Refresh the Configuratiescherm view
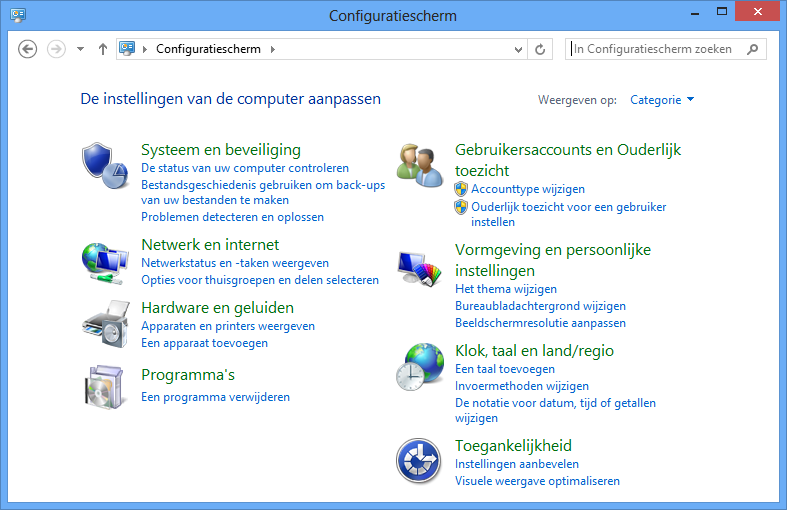 click(x=540, y=49)
